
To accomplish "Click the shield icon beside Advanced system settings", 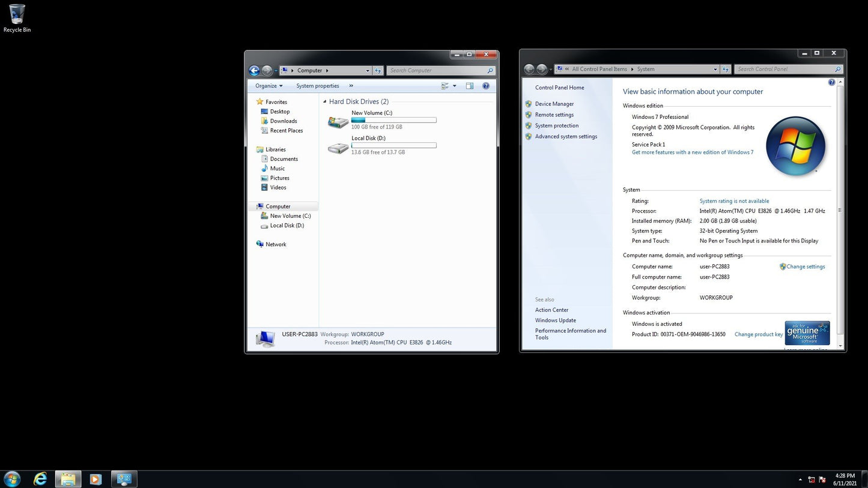I will click(x=529, y=136).
